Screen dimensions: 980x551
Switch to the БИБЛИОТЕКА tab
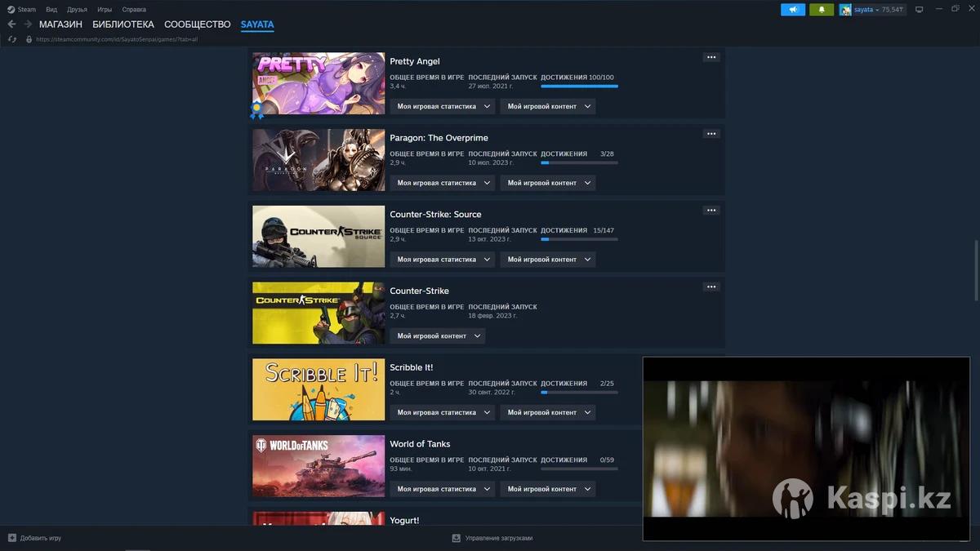(123, 24)
